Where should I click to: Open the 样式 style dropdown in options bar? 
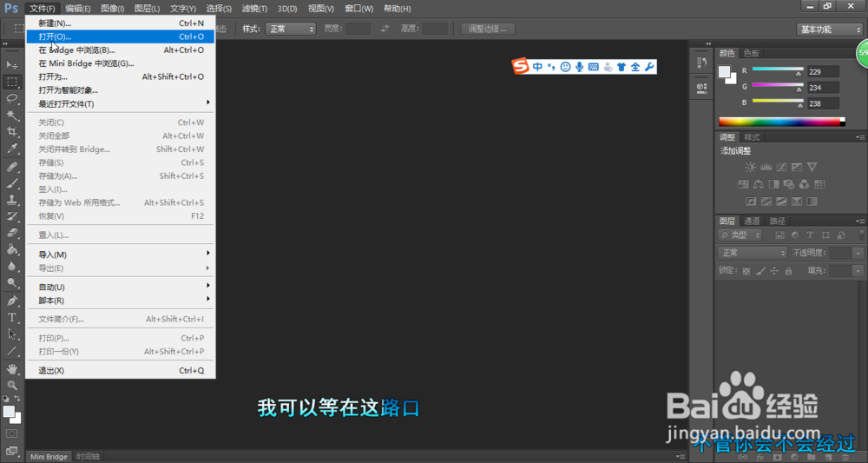point(290,29)
